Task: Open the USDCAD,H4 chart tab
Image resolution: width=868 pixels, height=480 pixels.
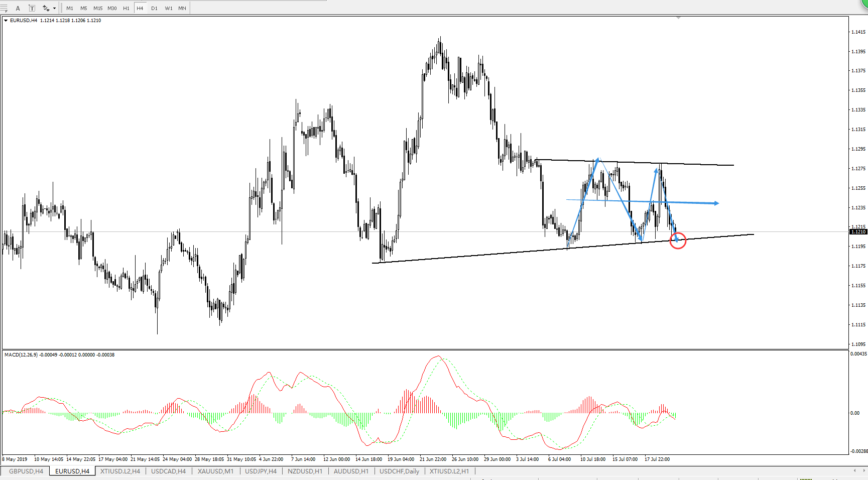Action: (168, 471)
